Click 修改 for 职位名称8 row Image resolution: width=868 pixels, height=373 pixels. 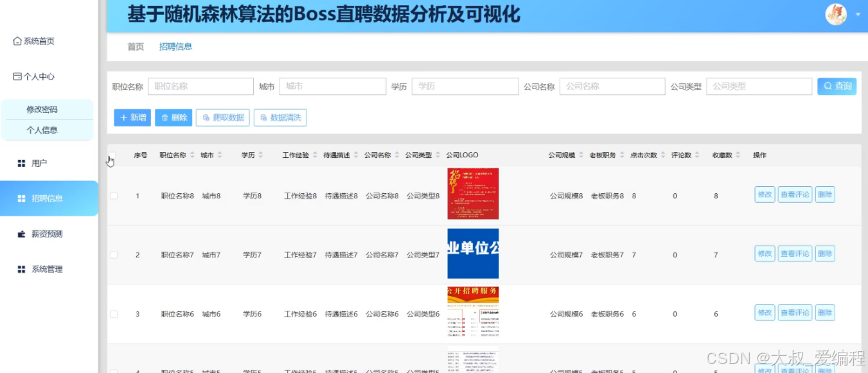pos(765,195)
